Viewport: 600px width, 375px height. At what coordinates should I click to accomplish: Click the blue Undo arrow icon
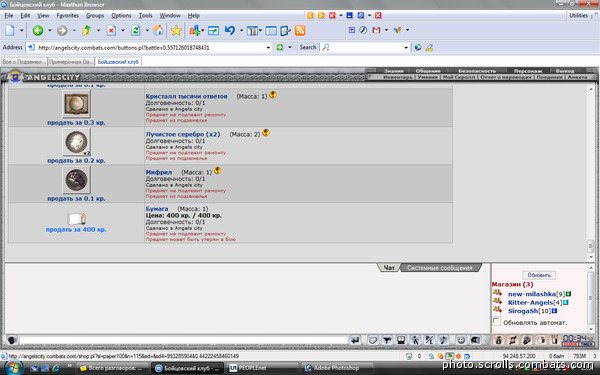(x=230, y=30)
